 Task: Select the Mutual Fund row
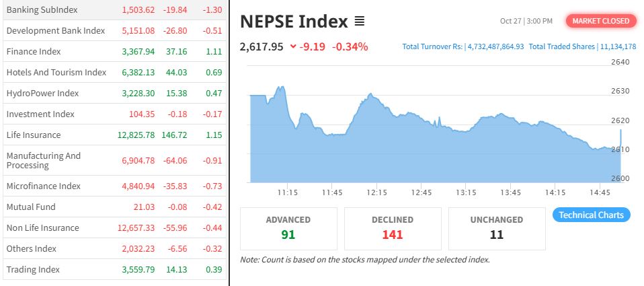pyautogui.click(x=31, y=207)
